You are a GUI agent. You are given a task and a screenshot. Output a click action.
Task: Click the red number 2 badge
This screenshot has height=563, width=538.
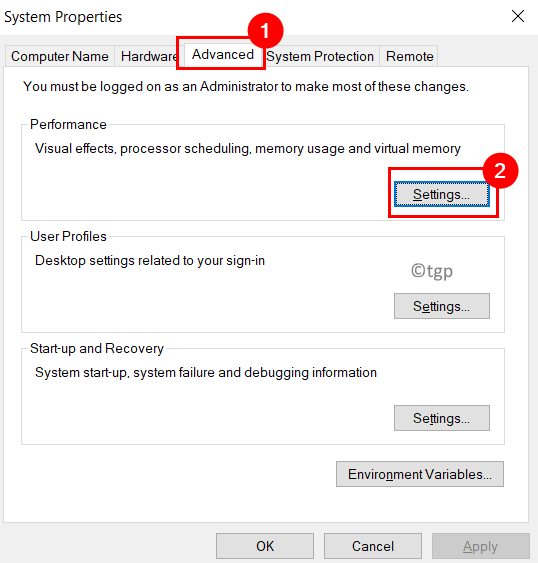click(500, 171)
